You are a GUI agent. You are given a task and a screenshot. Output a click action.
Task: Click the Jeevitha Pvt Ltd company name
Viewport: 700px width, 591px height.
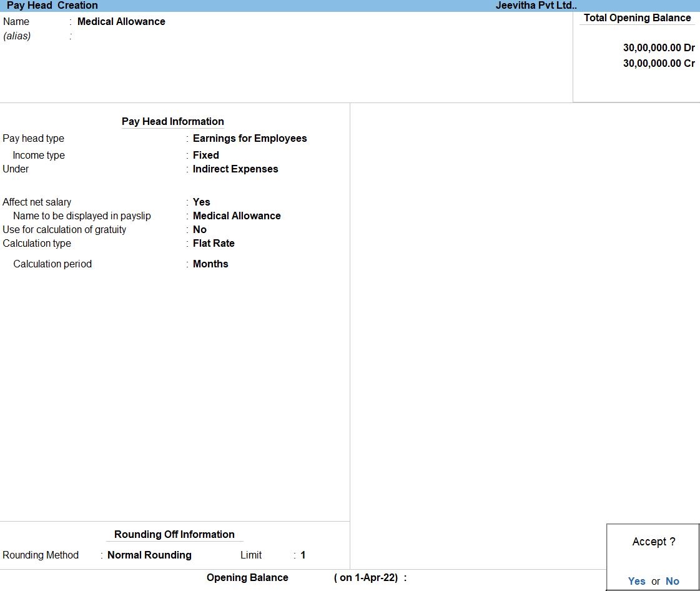[536, 6]
